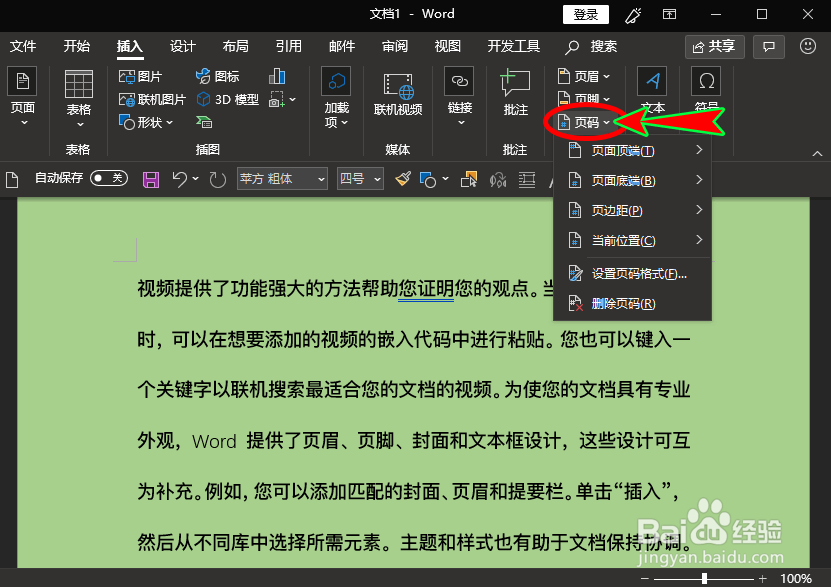The width and height of the screenshot is (831, 587).
Task: Click the chart bar-graph icon
Action: point(277,77)
